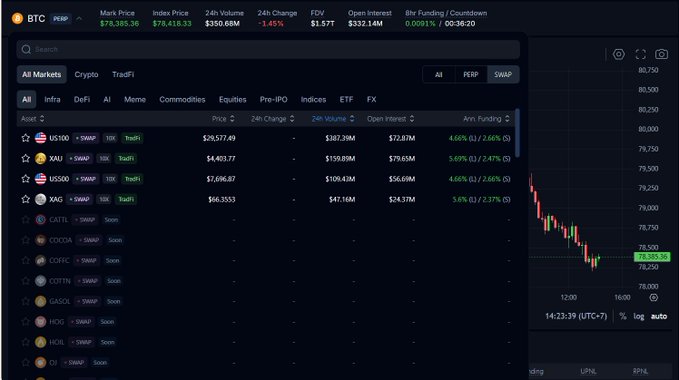
Task: Favorite the XAU market star
Action: click(26, 158)
